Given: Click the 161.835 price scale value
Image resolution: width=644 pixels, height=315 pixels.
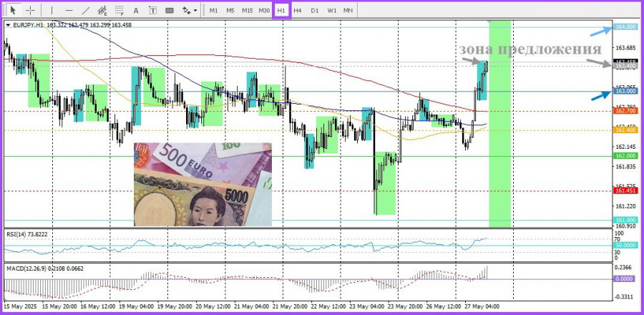Looking at the screenshot, I should point(626,166).
